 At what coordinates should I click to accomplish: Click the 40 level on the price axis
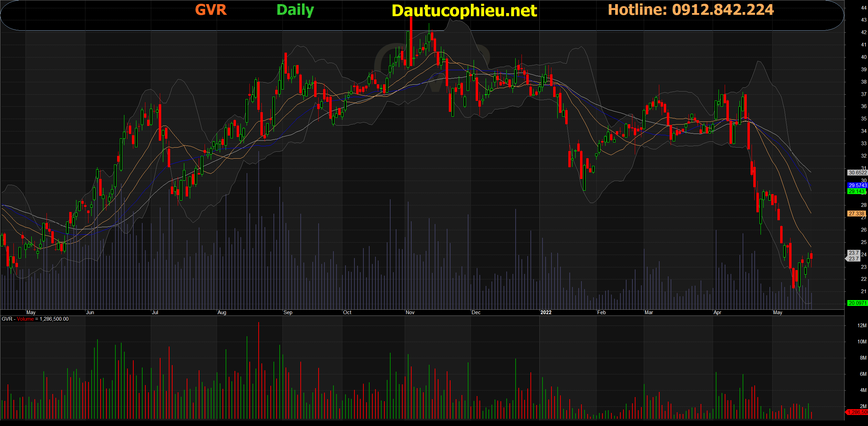coord(864,57)
